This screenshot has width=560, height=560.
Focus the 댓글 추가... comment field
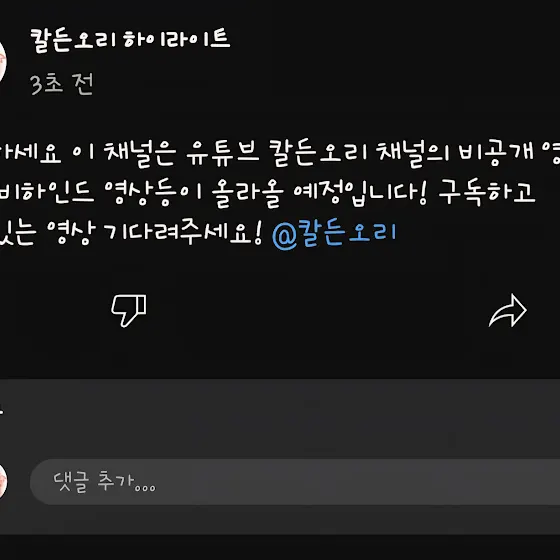tap(295, 481)
